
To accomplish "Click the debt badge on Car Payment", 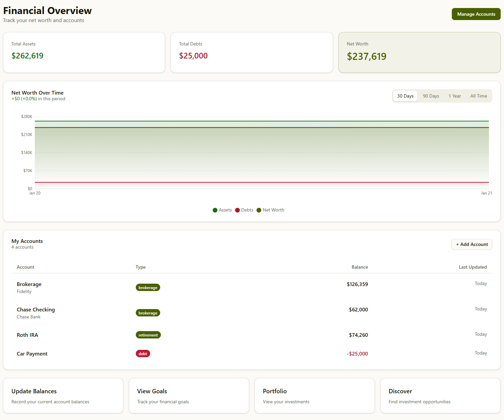I will (143, 354).
